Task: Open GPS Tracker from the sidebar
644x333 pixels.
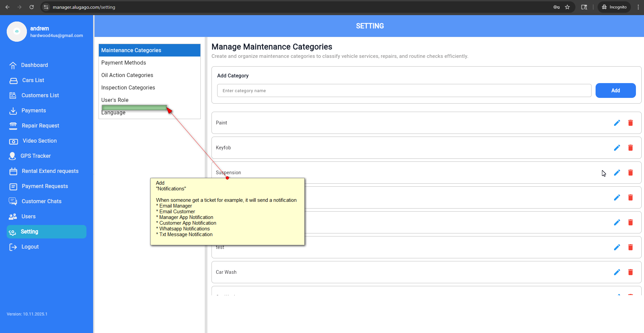Action: [x=35, y=156]
